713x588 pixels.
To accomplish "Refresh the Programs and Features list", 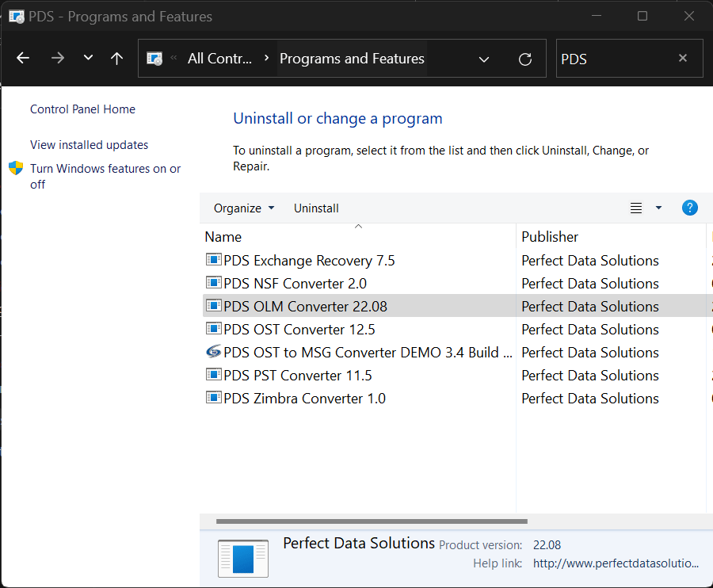I will (x=525, y=59).
